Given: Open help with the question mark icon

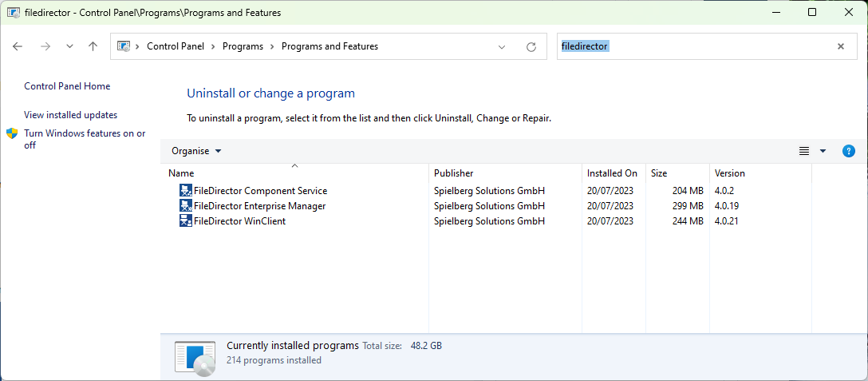Looking at the screenshot, I should pyautogui.click(x=848, y=151).
